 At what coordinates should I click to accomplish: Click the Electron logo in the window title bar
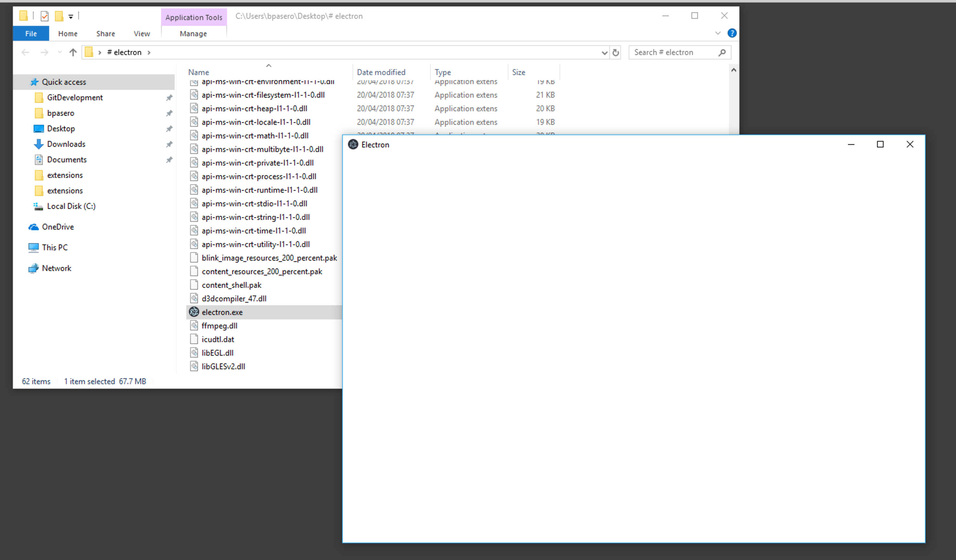353,145
